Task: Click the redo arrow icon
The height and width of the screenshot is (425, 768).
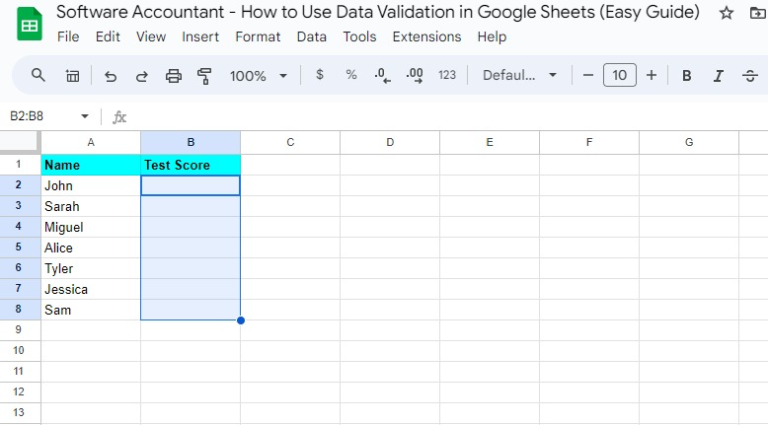Action: point(142,76)
